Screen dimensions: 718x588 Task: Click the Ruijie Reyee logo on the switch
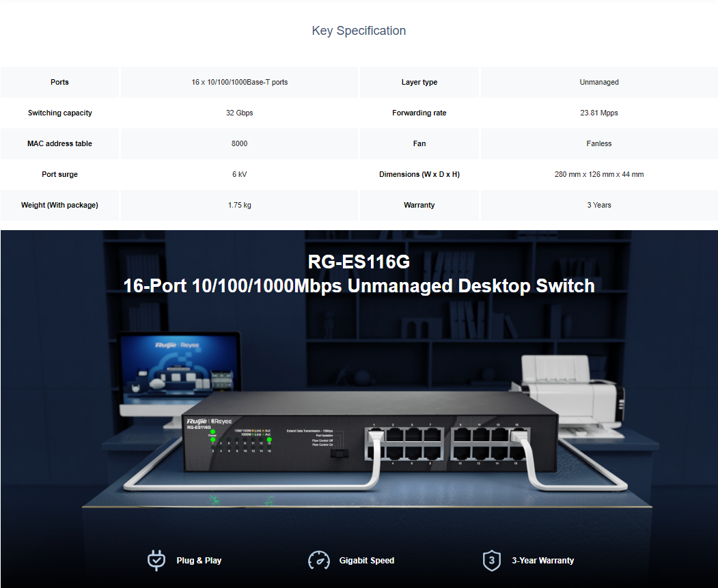[x=209, y=421]
